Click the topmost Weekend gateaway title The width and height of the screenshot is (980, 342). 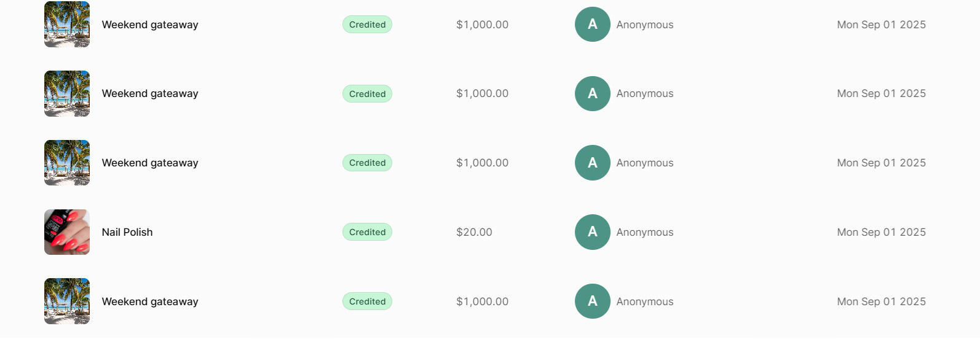tap(150, 25)
